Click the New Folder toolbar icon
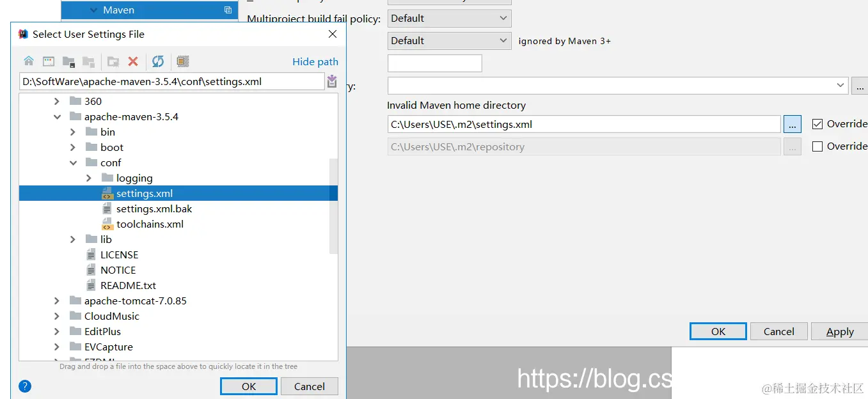Image resolution: width=868 pixels, height=399 pixels. pyautogui.click(x=113, y=61)
